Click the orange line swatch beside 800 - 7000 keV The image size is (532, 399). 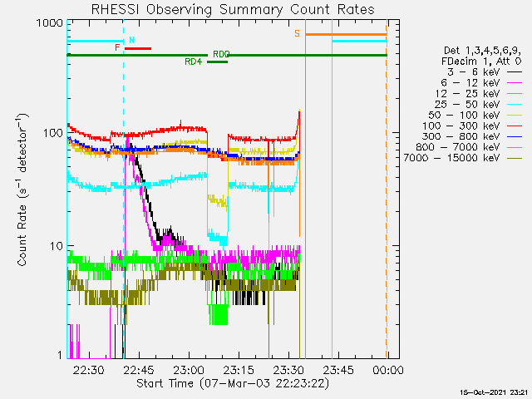coord(515,148)
